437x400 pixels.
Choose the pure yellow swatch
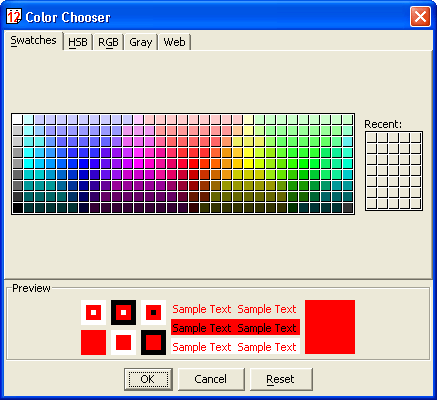248,163
